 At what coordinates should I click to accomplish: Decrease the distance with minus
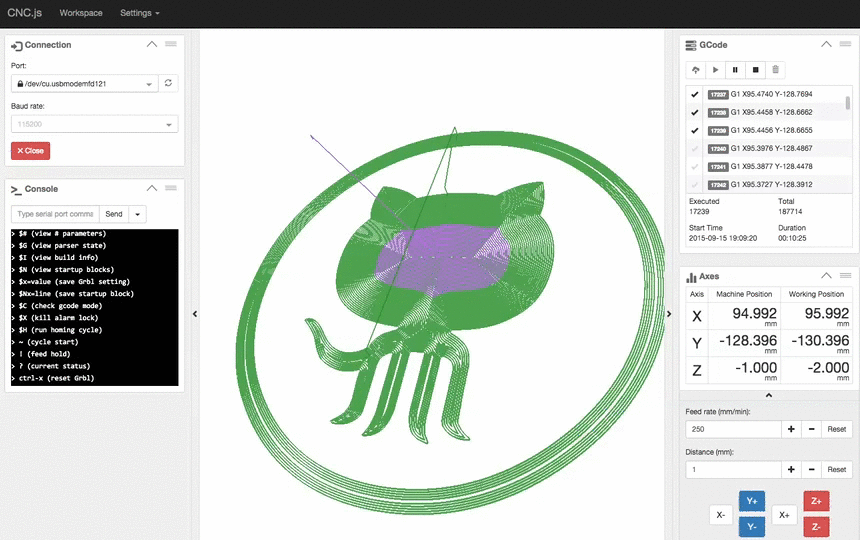[811, 470]
